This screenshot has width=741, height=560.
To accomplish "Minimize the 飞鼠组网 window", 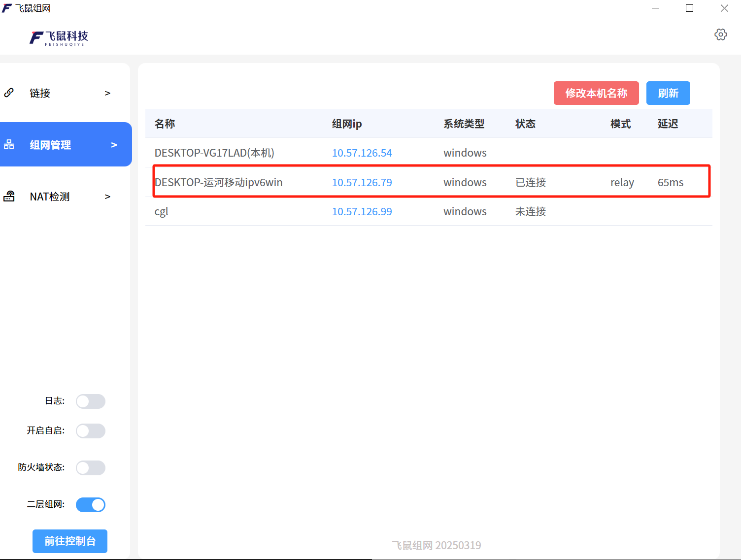I will (x=655, y=8).
